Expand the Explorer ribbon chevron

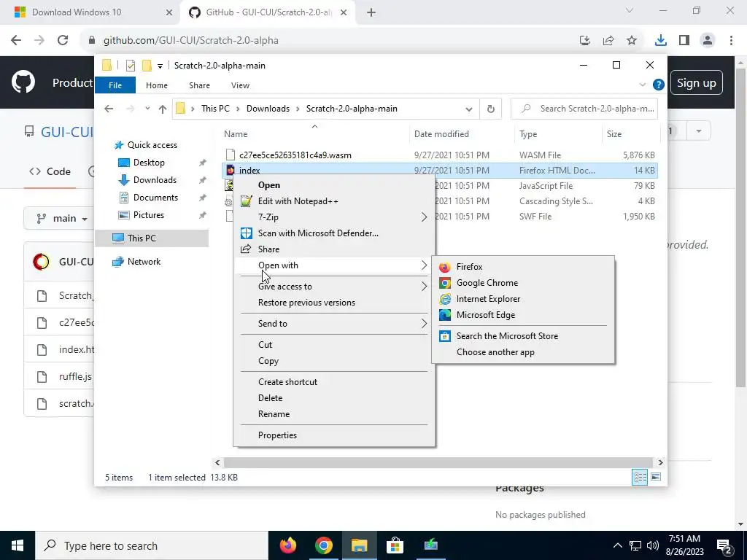642,85
